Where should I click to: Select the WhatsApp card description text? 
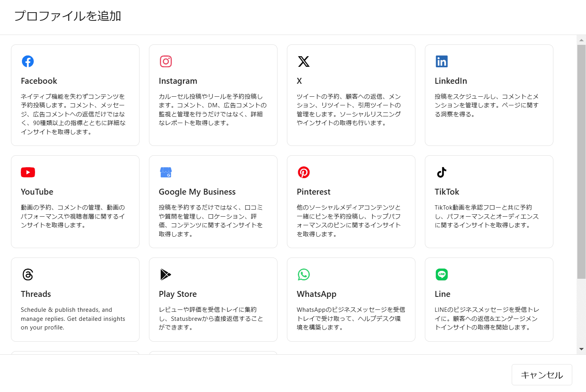coord(351,318)
